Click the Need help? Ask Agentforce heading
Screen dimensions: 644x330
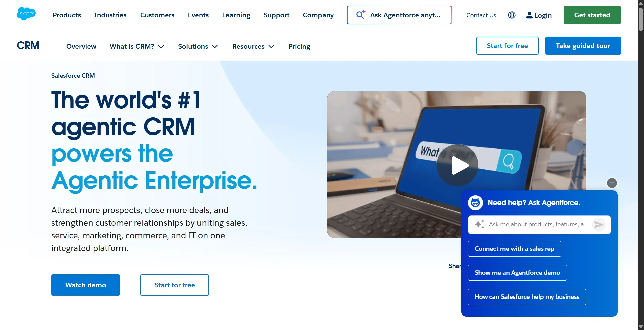click(x=534, y=203)
